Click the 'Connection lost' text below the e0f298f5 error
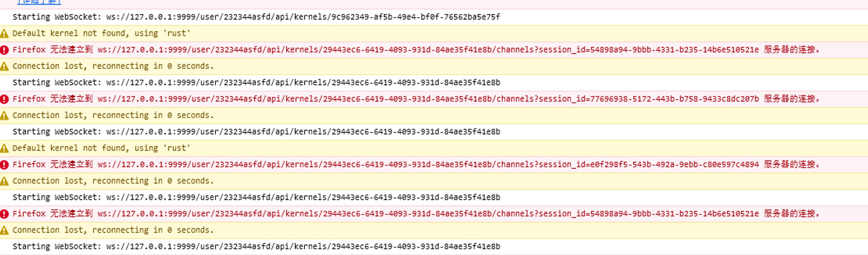Image resolution: width=868 pixels, height=255 pixels. point(114,181)
